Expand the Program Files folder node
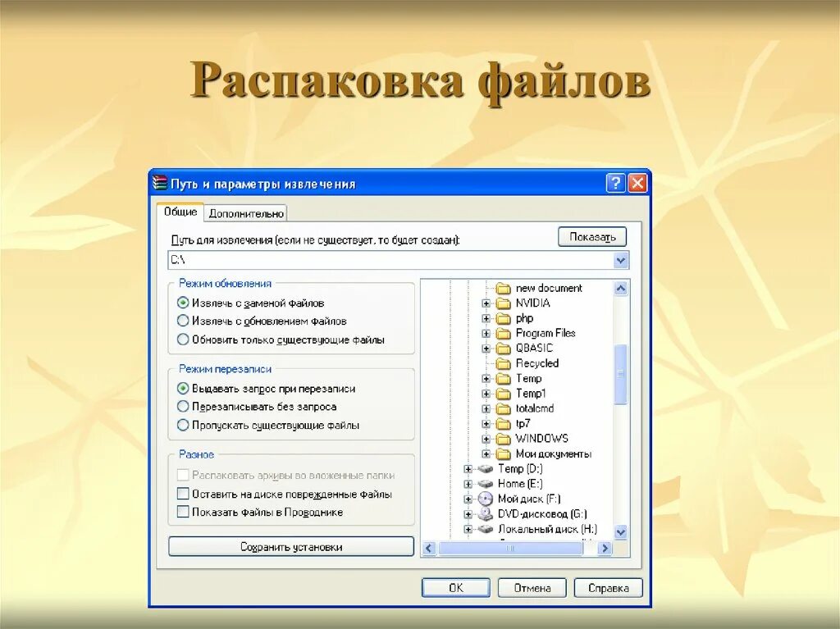Image resolution: width=840 pixels, height=629 pixels. 486,333
